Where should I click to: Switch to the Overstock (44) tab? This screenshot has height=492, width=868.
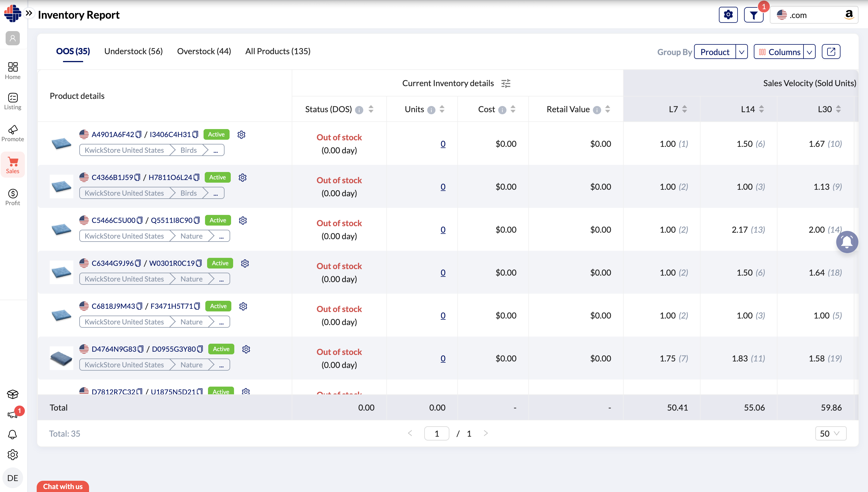[204, 52]
